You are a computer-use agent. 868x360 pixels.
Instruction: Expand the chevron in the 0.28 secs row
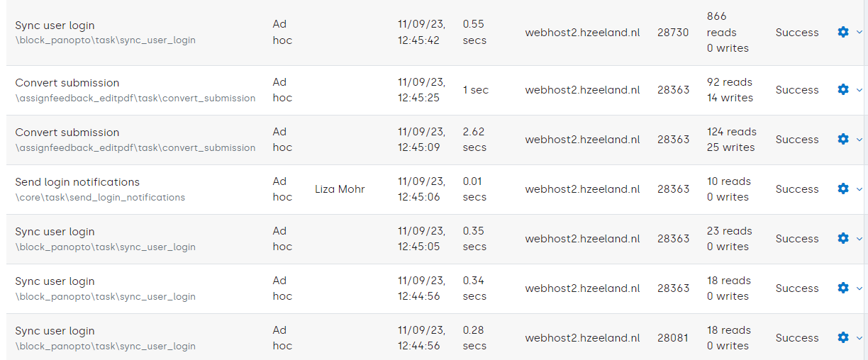tap(859, 338)
